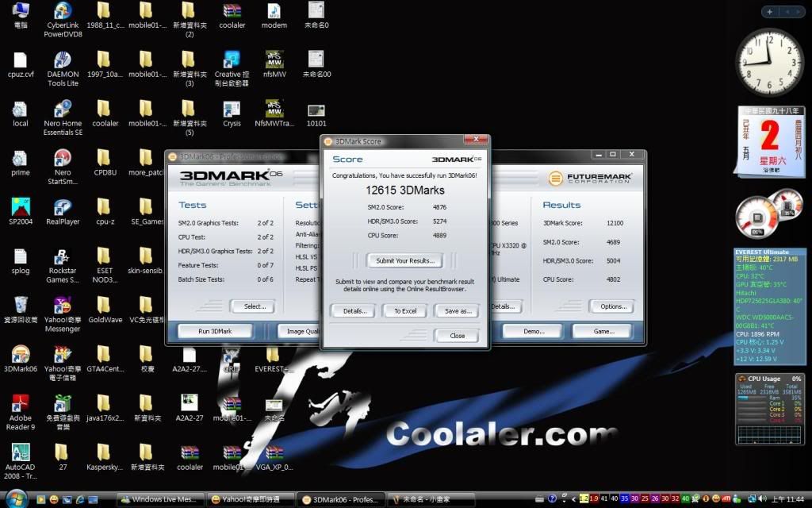
Task: Click the Run 3DMark button
Action: (x=214, y=331)
